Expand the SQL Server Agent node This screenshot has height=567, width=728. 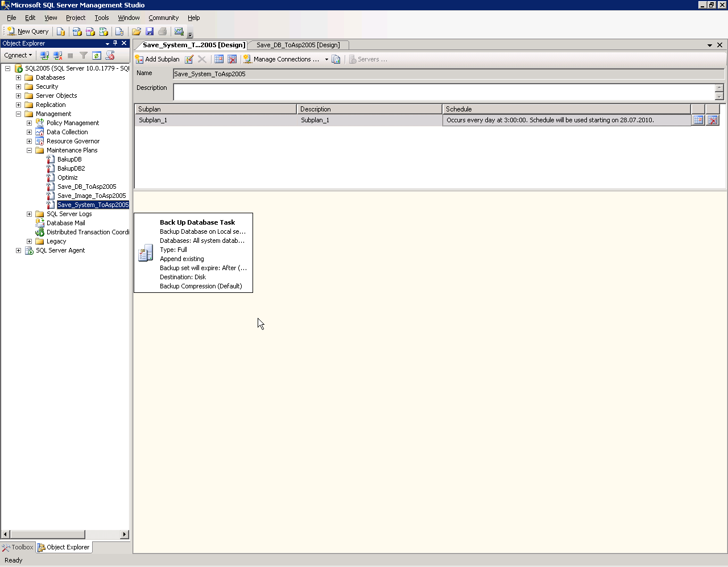click(19, 250)
